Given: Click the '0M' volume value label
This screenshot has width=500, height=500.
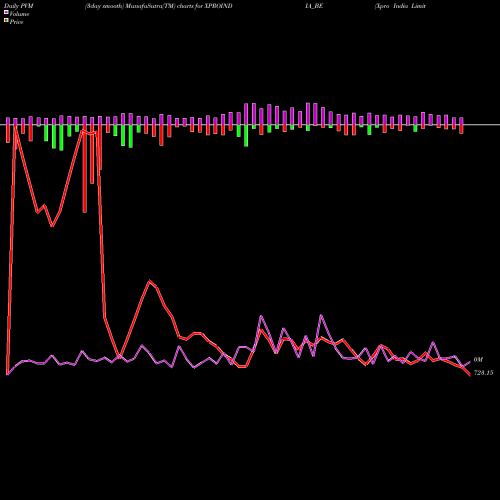Looking at the screenshot, I should pos(478,360).
